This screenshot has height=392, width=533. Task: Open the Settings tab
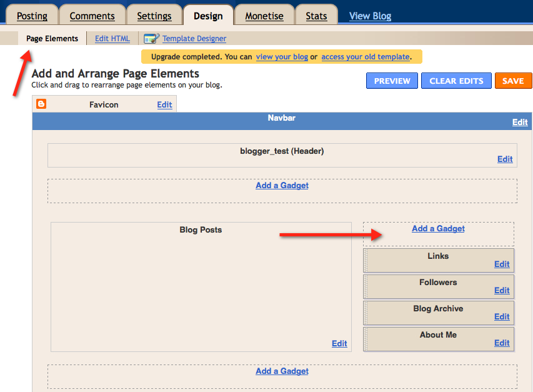(x=154, y=16)
